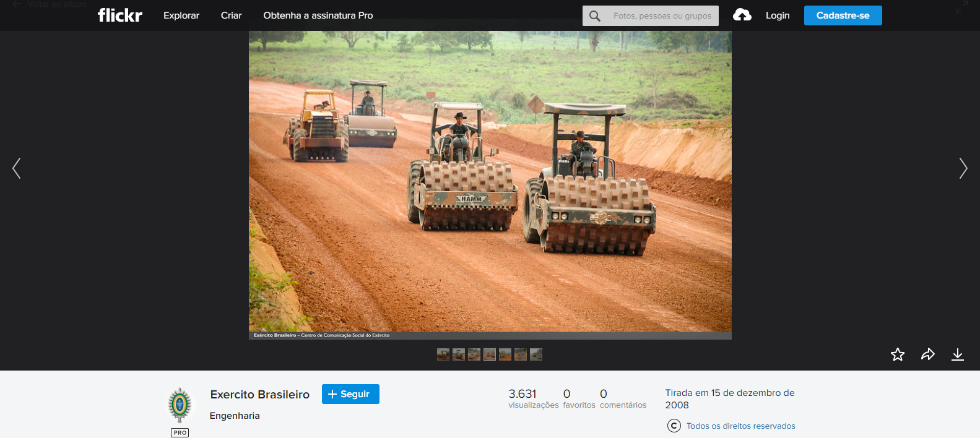
Task: Select the fourth filmstrip thumbnail
Action: (x=490, y=354)
